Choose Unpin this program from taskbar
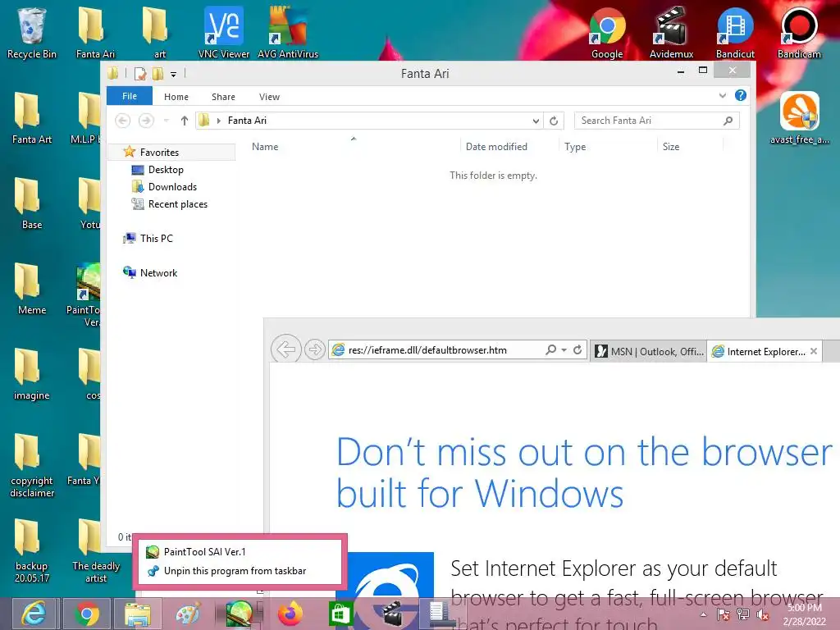The height and width of the screenshot is (630, 840). pos(235,571)
